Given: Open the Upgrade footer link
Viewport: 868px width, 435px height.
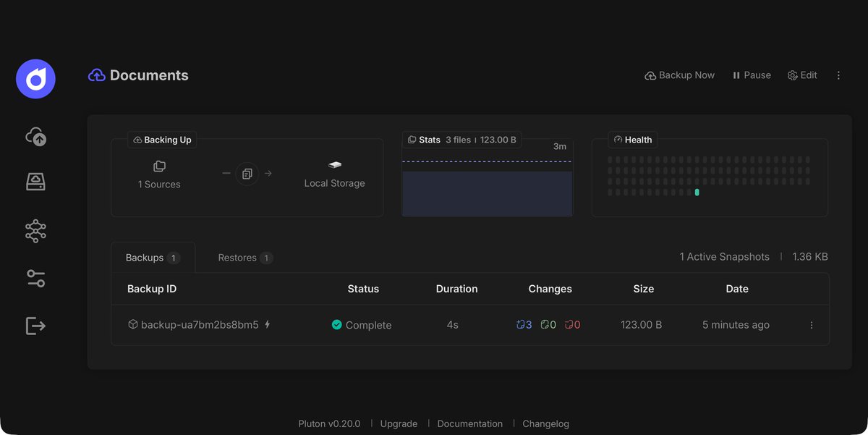Looking at the screenshot, I should 399,424.
